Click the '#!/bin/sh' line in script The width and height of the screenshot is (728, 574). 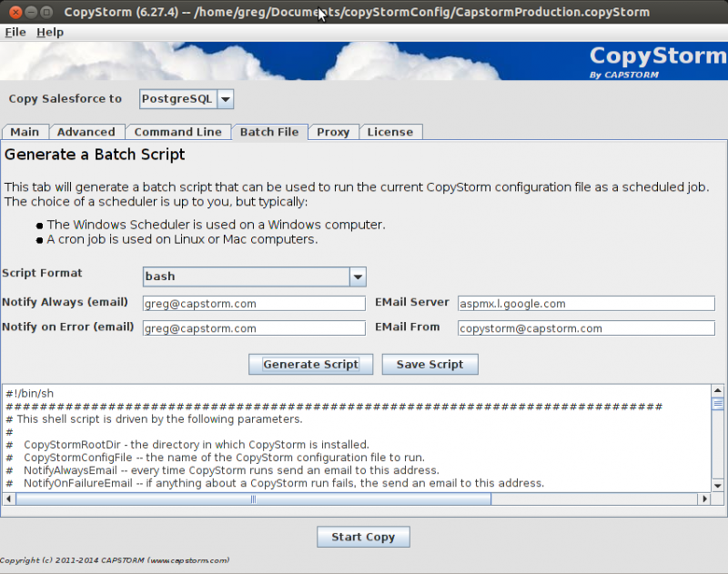point(30,394)
